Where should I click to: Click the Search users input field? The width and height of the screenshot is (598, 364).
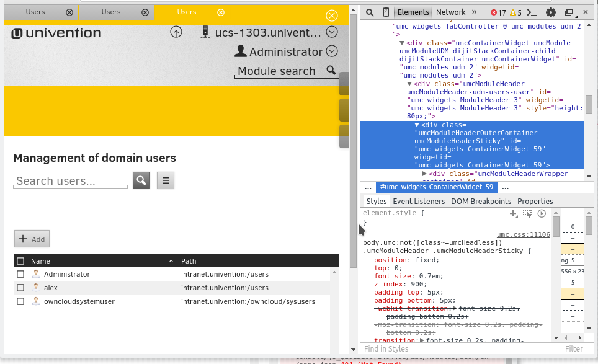click(x=70, y=181)
